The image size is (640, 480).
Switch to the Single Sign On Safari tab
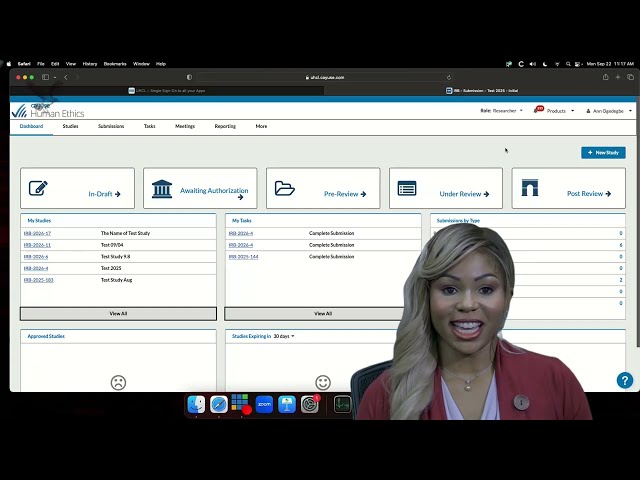pos(167,91)
